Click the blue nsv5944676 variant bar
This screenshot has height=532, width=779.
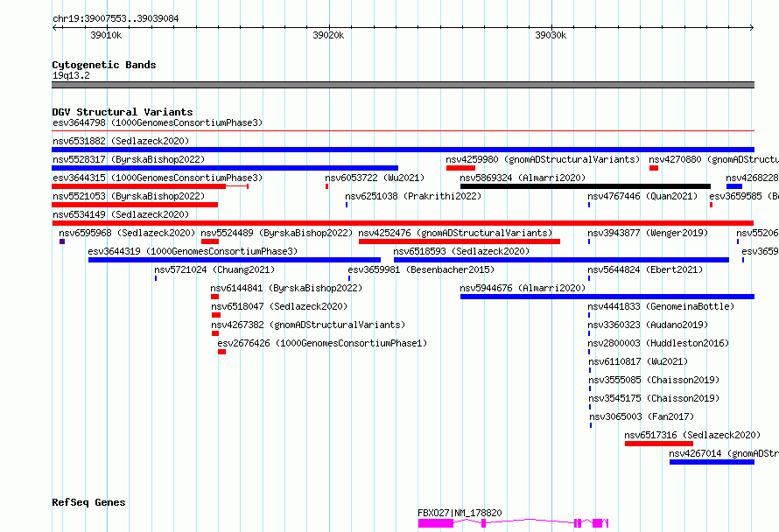click(x=607, y=297)
